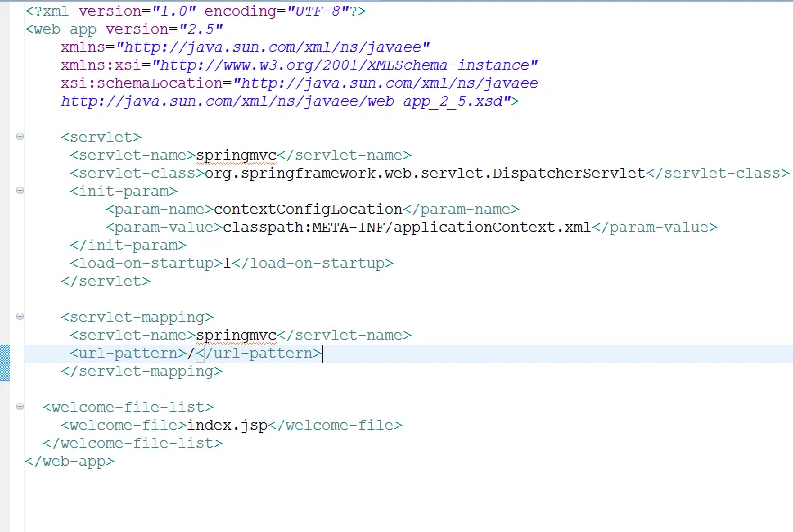Viewport: 793px width, 532px height.
Task: Click the encoding "UTF-8" value
Action: 318,11
